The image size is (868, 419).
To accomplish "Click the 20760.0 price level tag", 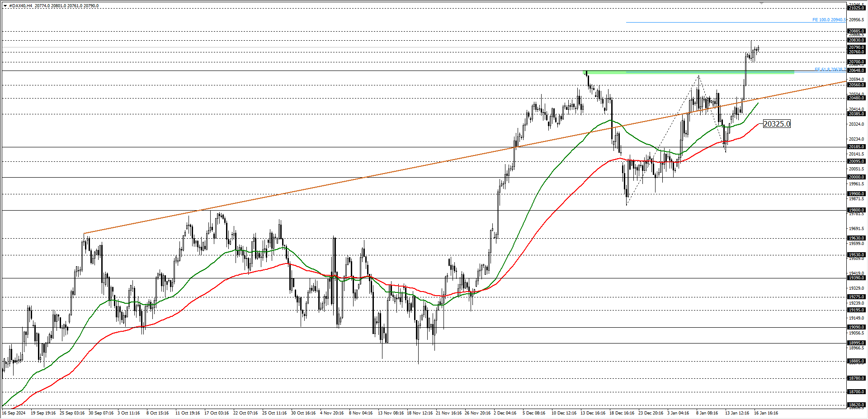I will pos(856,52).
